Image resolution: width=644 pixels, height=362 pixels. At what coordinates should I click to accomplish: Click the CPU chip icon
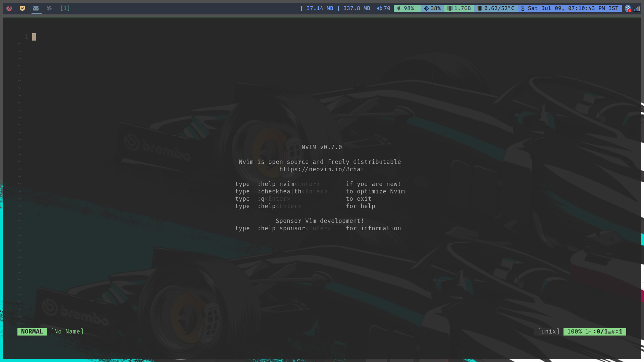[x=480, y=8]
